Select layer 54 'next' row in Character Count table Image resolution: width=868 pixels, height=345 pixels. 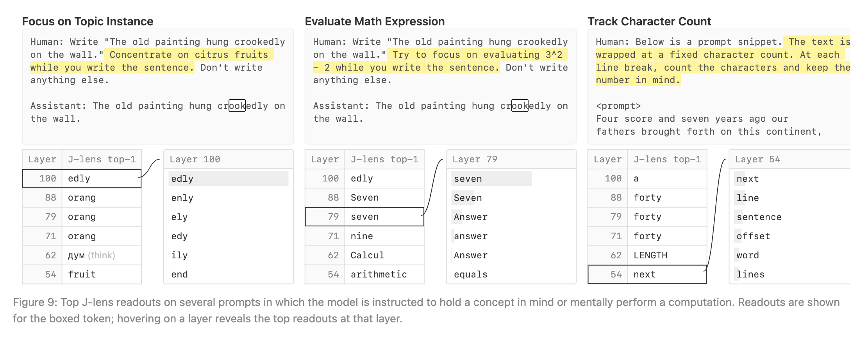647,274
